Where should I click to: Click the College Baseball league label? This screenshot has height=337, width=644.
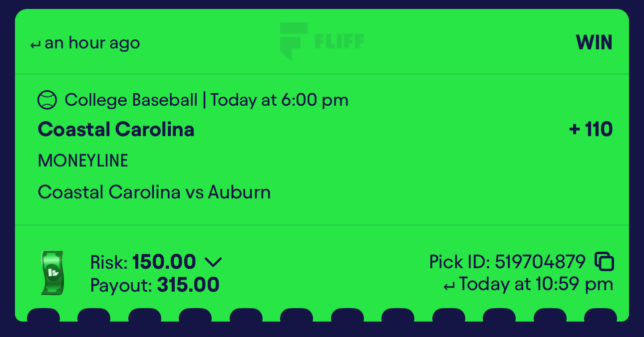(x=131, y=100)
